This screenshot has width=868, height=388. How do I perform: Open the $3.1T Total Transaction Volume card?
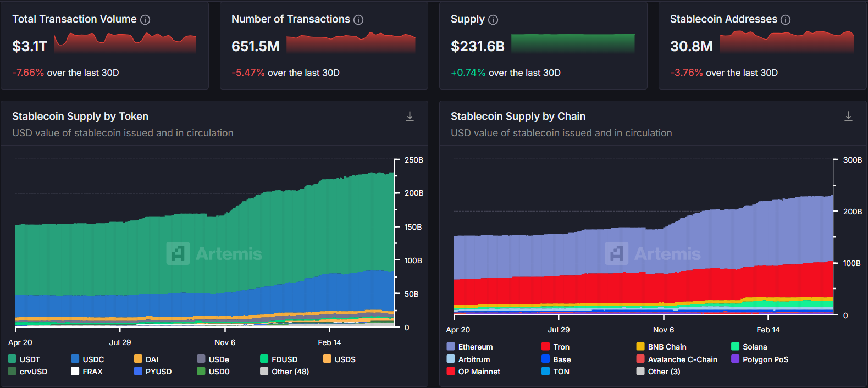point(104,46)
